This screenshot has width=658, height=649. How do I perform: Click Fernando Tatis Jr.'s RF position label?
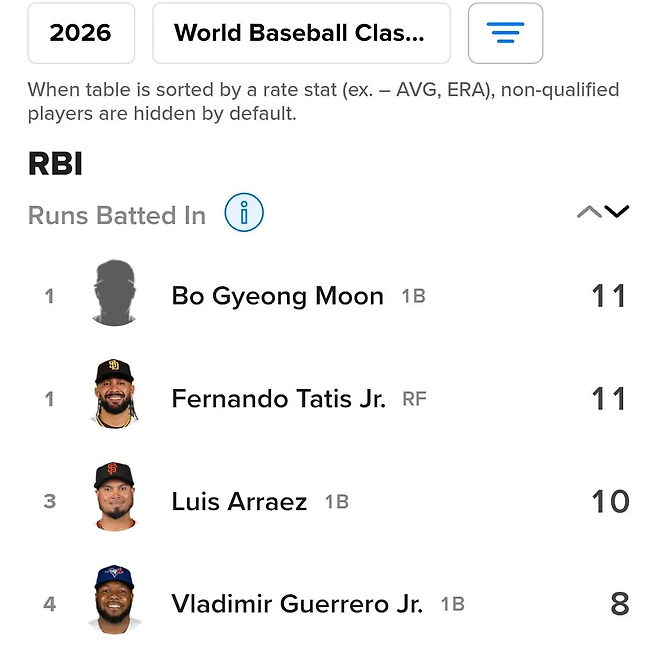[x=414, y=398]
